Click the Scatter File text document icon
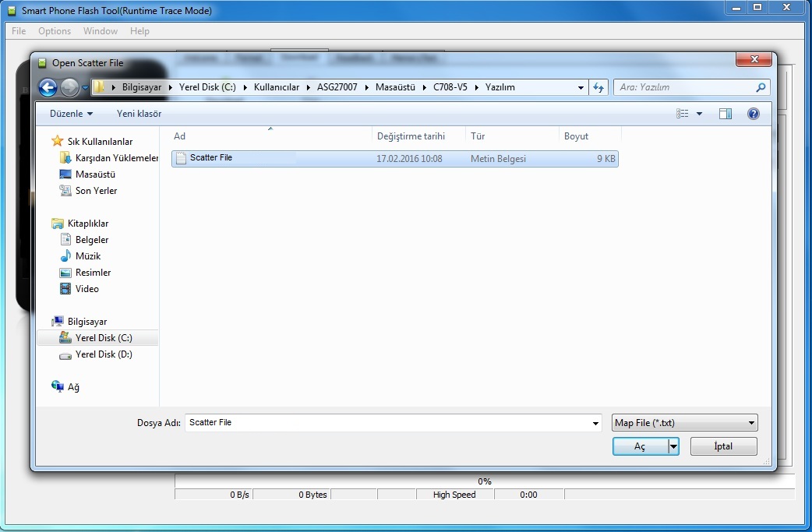The image size is (812, 532). click(x=181, y=158)
